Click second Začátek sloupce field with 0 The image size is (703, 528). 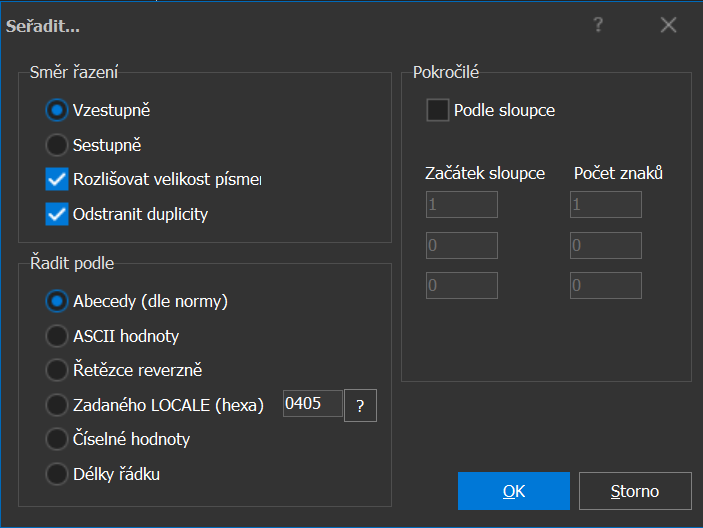point(462,245)
